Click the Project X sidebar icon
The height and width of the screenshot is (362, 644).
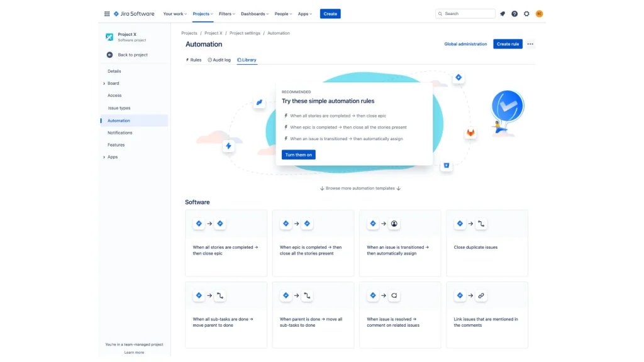109,37
